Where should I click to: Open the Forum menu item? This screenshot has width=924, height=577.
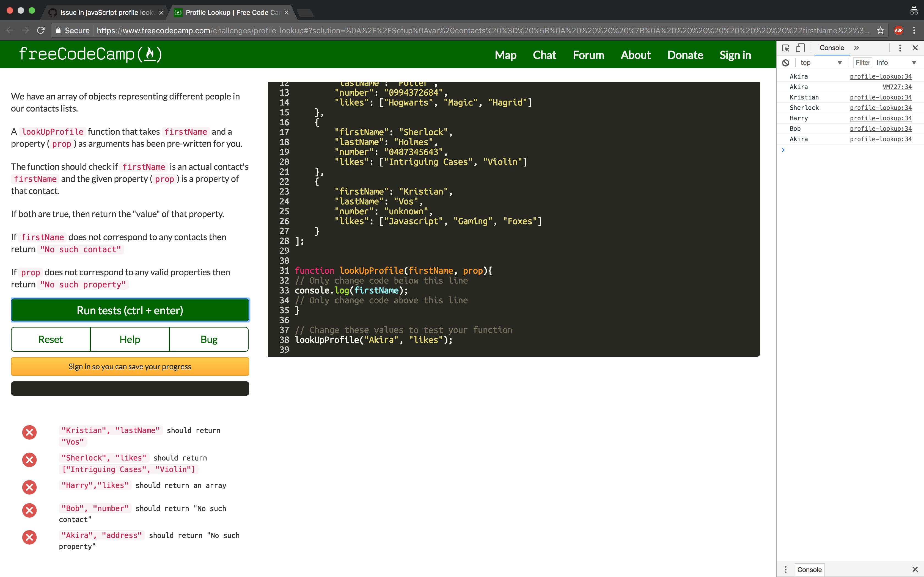click(x=588, y=55)
